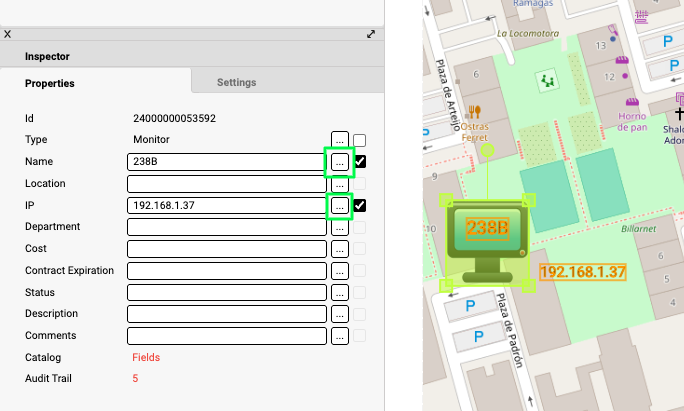The image size is (684, 411).
Task: Expand the Department field ellipsis options
Action: pos(340,228)
